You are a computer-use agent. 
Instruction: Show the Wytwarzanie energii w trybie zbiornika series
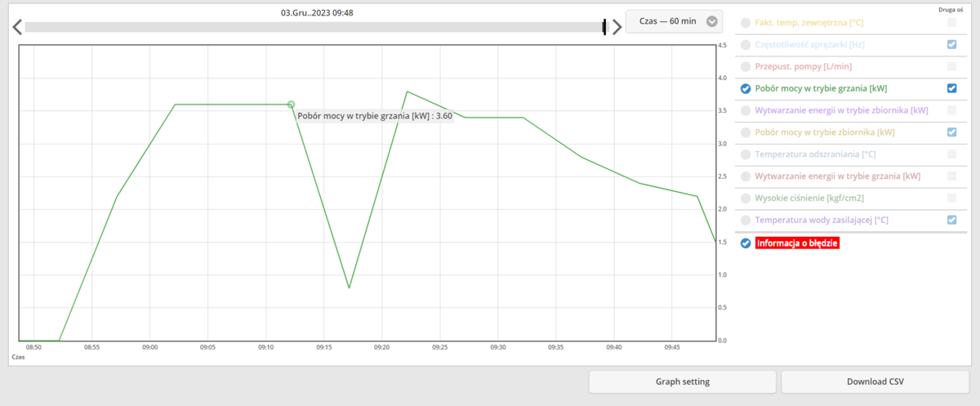point(746,110)
